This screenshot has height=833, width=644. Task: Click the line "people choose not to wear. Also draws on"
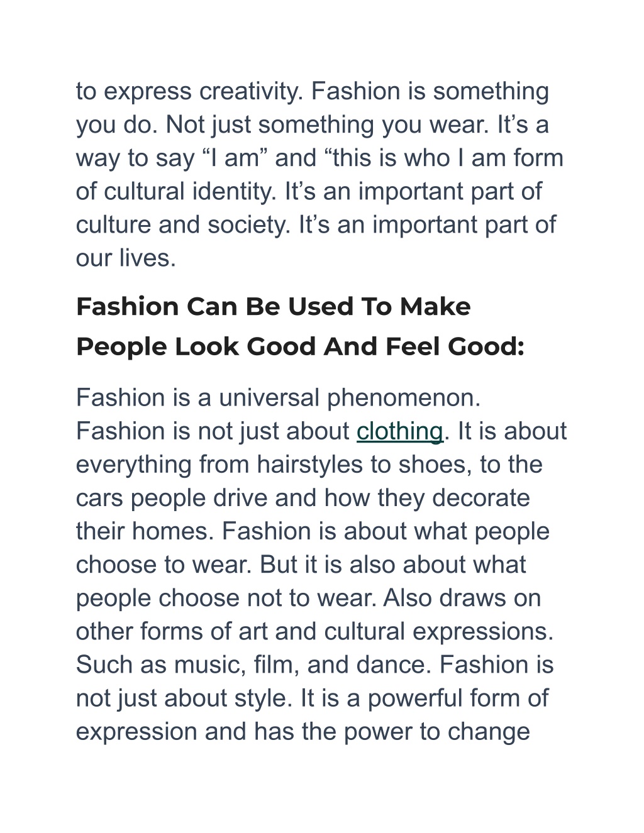click(309, 598)
